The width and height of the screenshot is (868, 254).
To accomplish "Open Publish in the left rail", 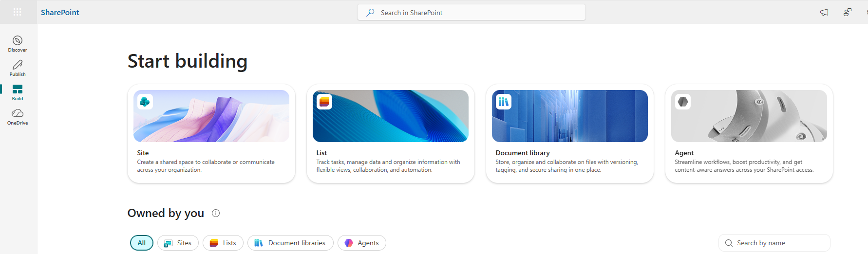I will point(18,68).
